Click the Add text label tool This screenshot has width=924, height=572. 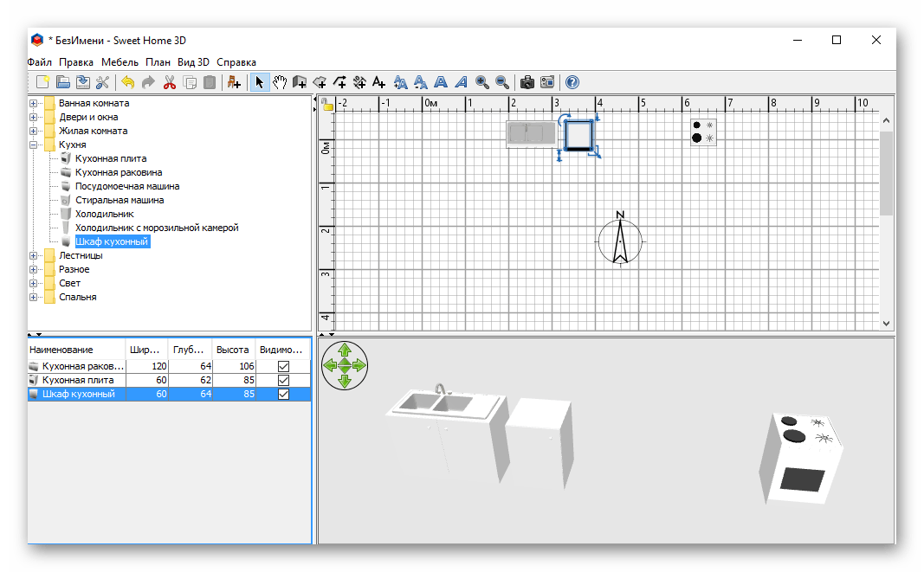tap(379, 82)
